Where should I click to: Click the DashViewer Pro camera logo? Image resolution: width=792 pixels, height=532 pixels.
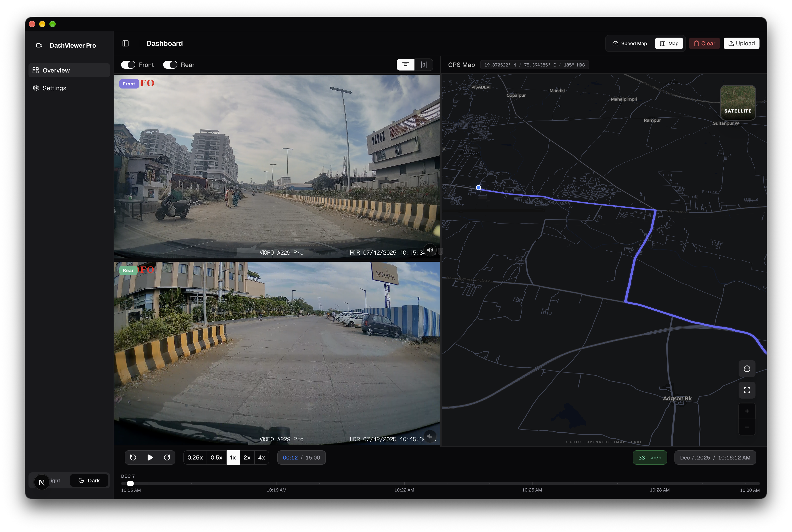39,45
